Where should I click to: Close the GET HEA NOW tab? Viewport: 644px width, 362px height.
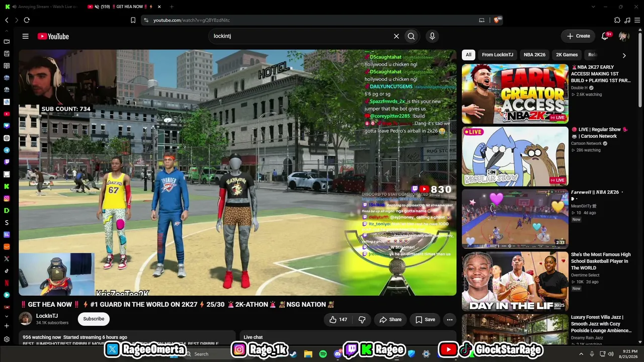pyautogui.click(x=159, y=7)
